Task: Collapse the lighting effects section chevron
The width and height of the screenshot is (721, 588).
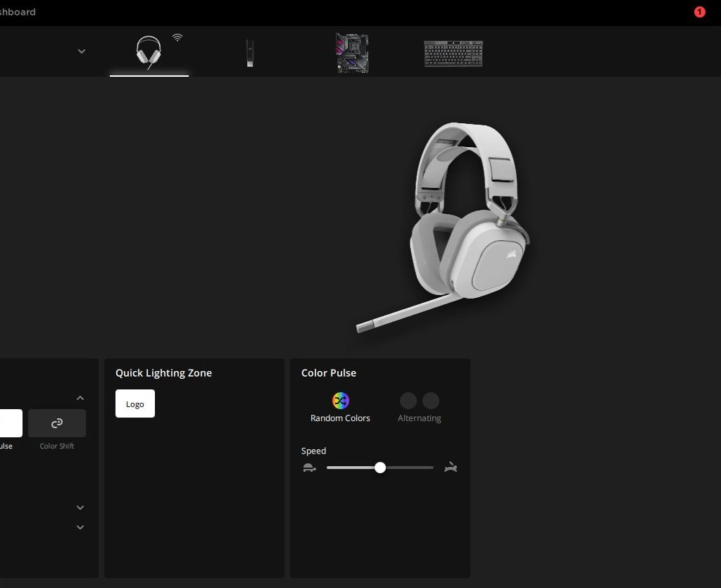Action: (80, 399)
